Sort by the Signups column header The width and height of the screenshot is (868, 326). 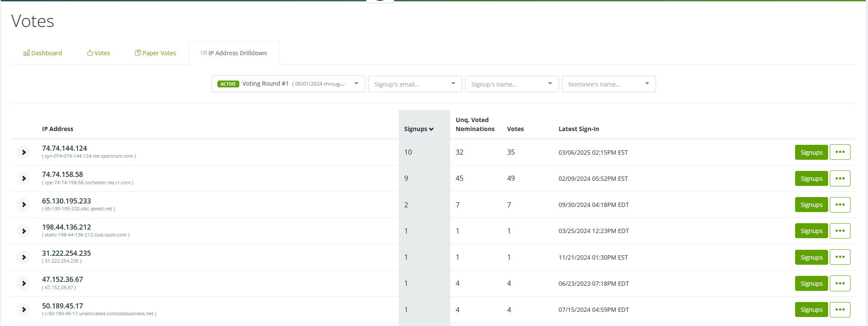(x=419, y=129)
